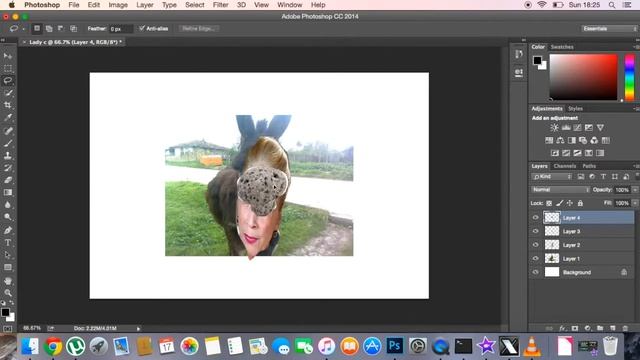Select the Move tool
Viewport: 640px width, 360px height.
point(8,56)
